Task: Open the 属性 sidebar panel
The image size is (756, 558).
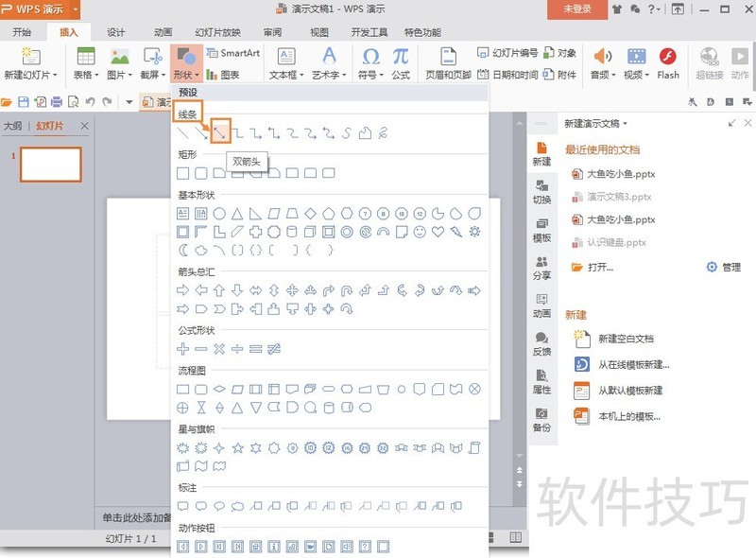Action: coord(541,382)
